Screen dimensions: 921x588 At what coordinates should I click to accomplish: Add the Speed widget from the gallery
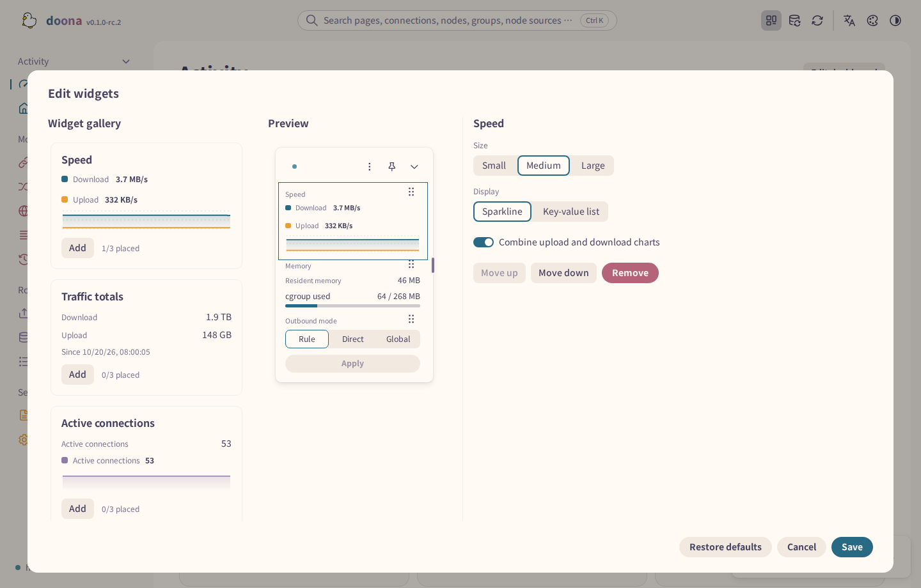coord(77,248)
